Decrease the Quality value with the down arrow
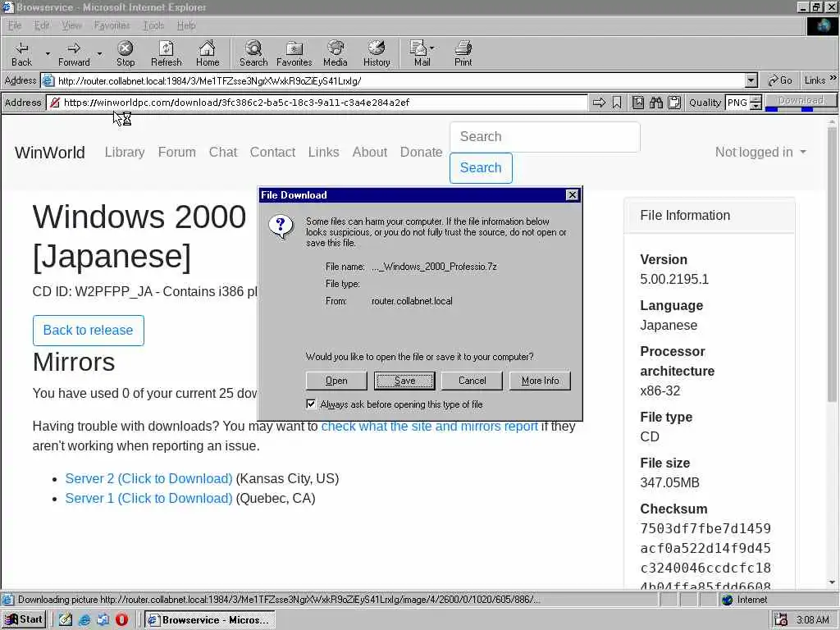Image resolution: width=840 pixels, height=630 pixels. [x=756, y=106]
